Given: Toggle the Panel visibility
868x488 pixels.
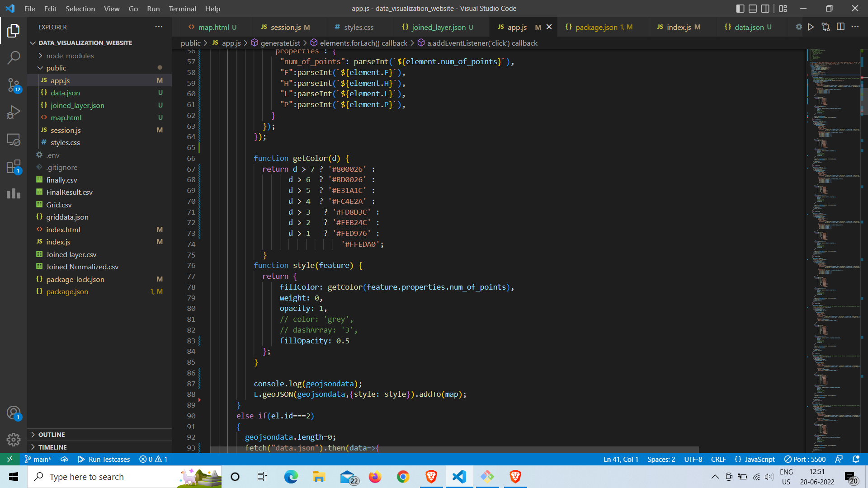Looking at the screenshot, I should (x=753, y=8).
